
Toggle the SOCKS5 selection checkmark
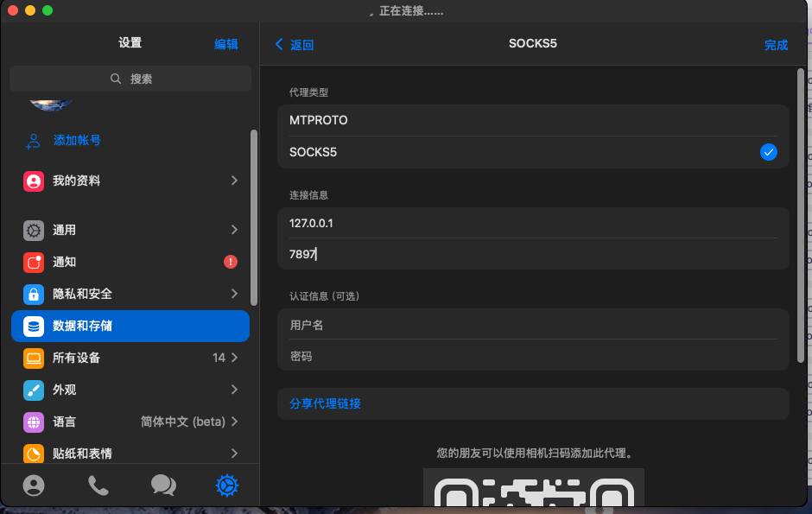[768, 152]
